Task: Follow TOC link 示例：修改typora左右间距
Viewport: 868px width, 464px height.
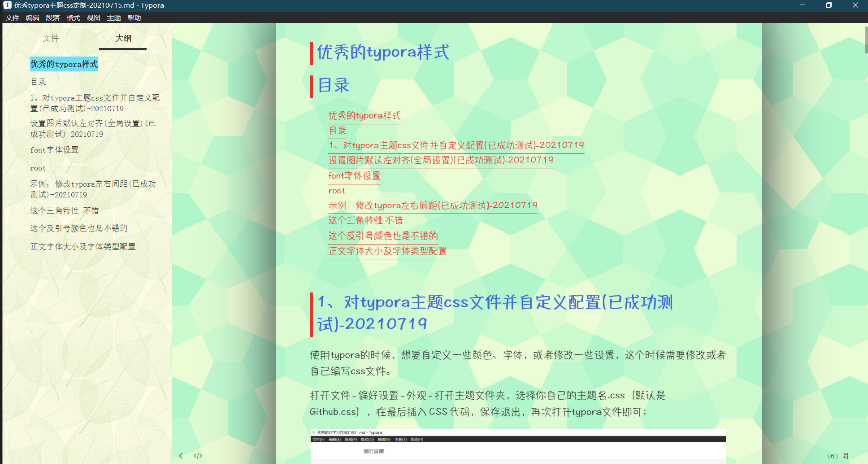Action: point(433,206)
